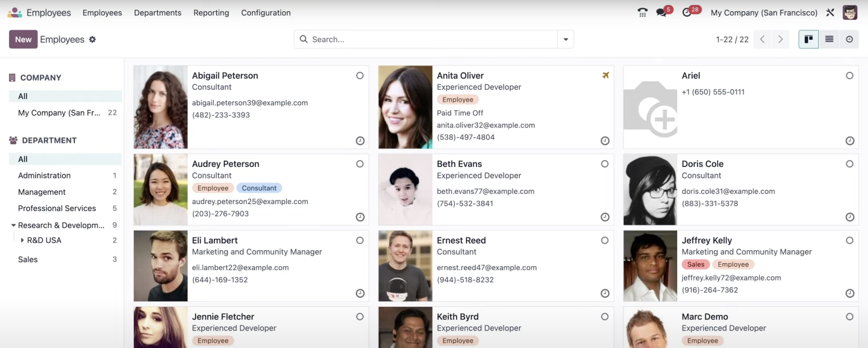Open the VoIP phone icon
This screenshot has height=348, width=868.
point(642,13)
